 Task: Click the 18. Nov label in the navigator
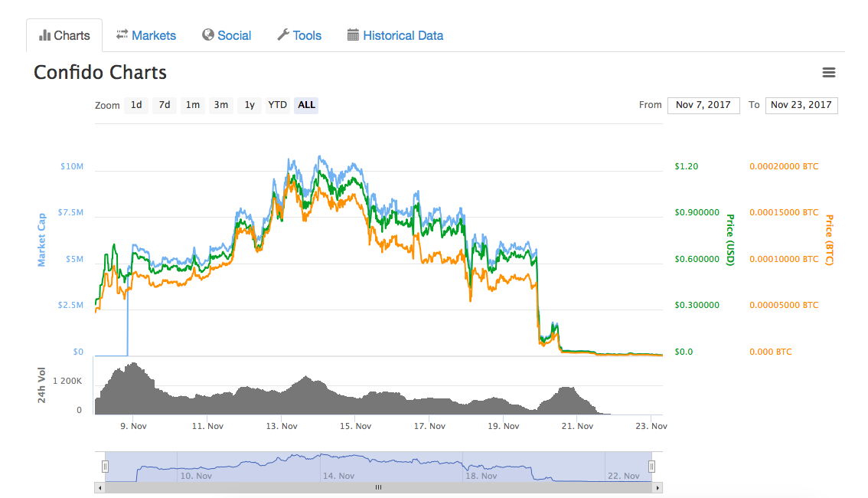click(481, 476)
